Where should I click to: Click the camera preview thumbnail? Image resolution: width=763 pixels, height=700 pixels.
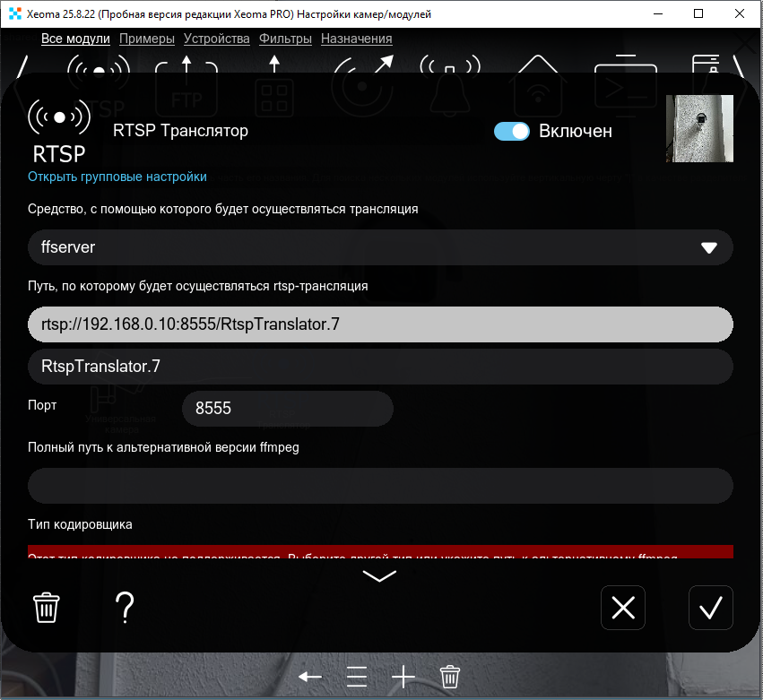click(699, 129)
